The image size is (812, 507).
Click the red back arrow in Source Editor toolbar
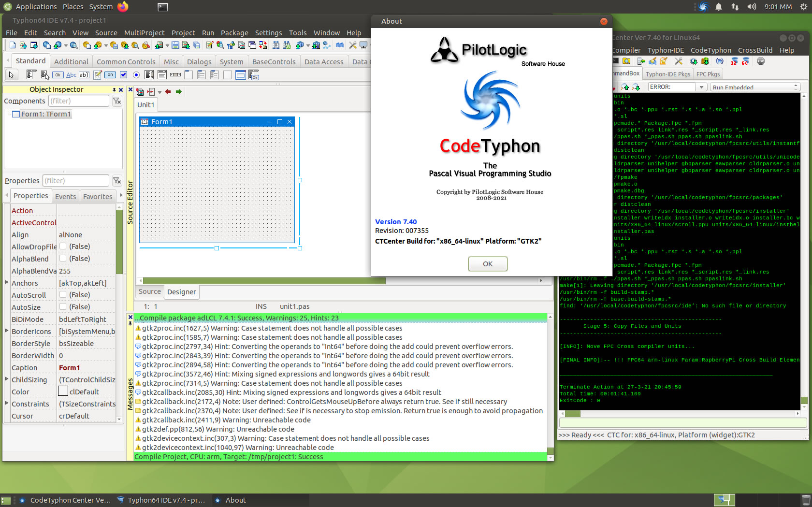[x=168, y=92]
